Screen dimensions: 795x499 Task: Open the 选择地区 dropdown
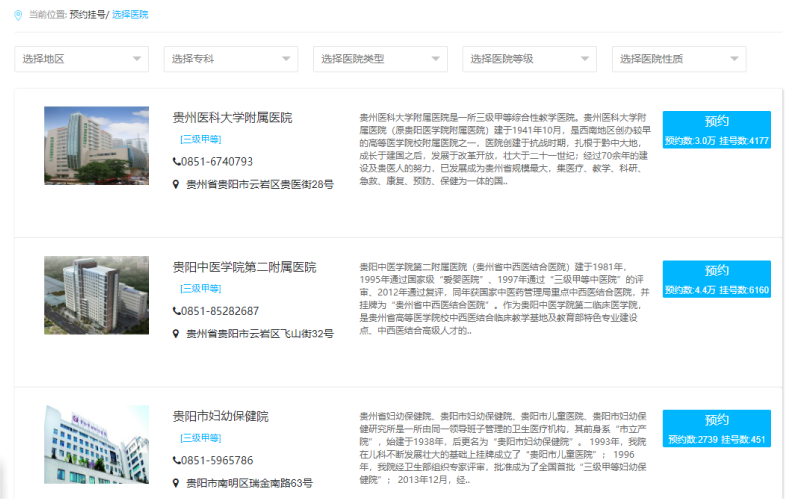(x=81, y=59)
